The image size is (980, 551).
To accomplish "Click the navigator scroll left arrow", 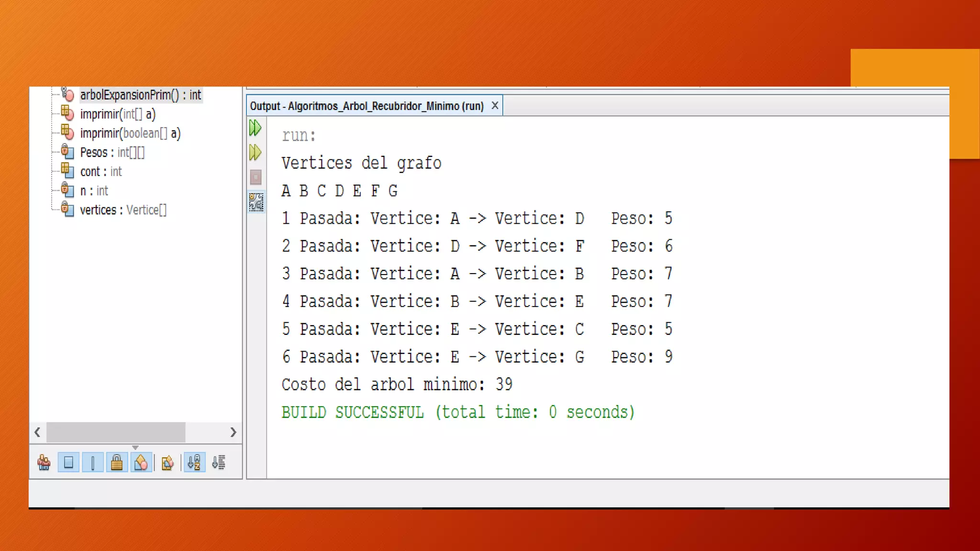I will tap(38, 432).
